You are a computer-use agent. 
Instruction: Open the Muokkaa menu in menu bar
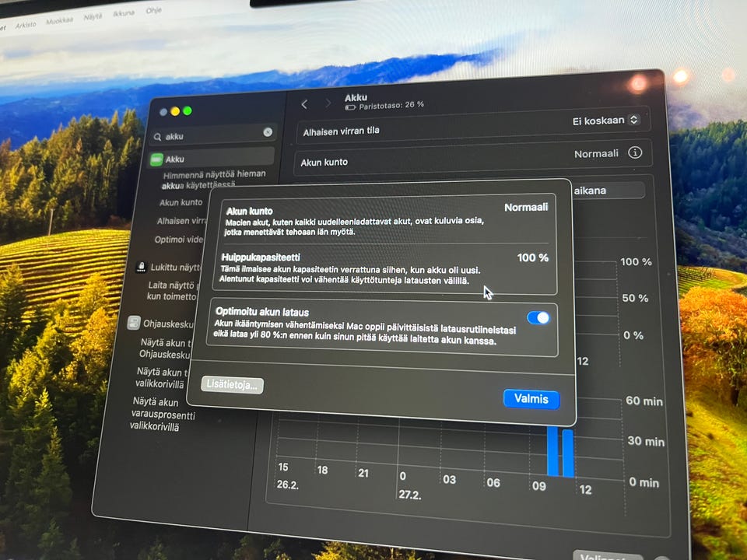(60, 21)
